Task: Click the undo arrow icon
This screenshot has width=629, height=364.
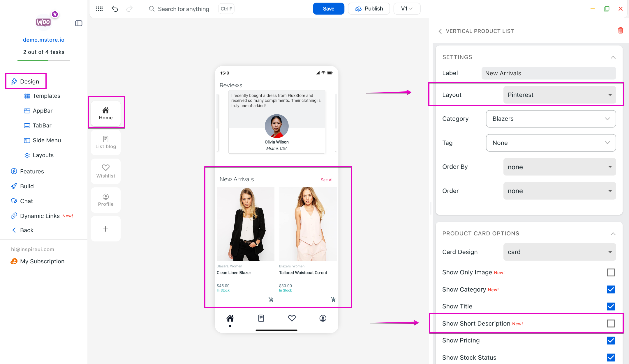Action: [x=114, y=9]
